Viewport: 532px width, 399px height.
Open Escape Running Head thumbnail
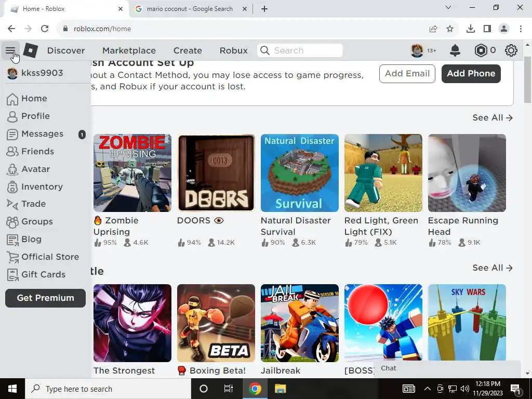tap(467, 173)
